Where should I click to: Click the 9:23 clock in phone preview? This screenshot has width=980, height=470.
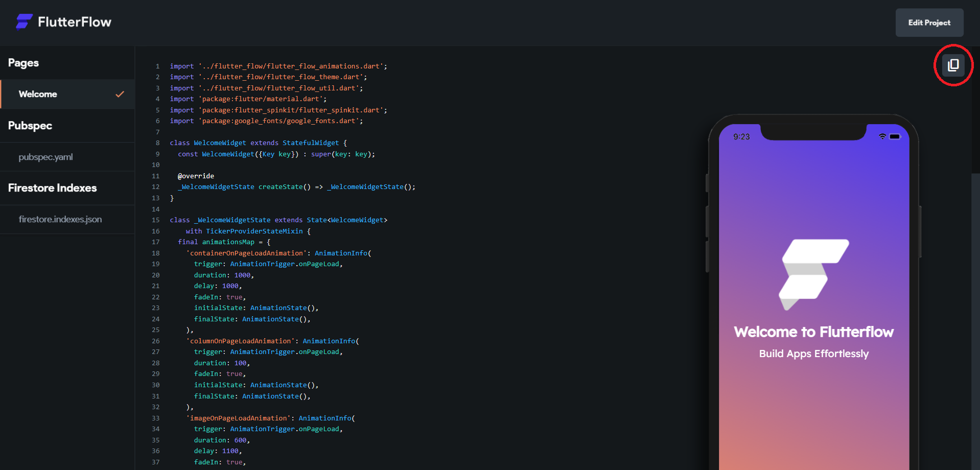741,137
